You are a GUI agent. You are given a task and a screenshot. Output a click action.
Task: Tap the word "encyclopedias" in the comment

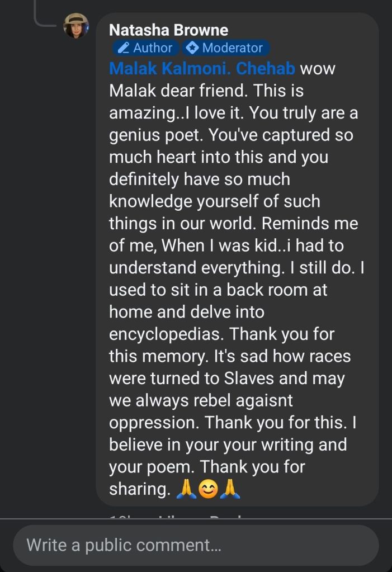click(166, 334)
